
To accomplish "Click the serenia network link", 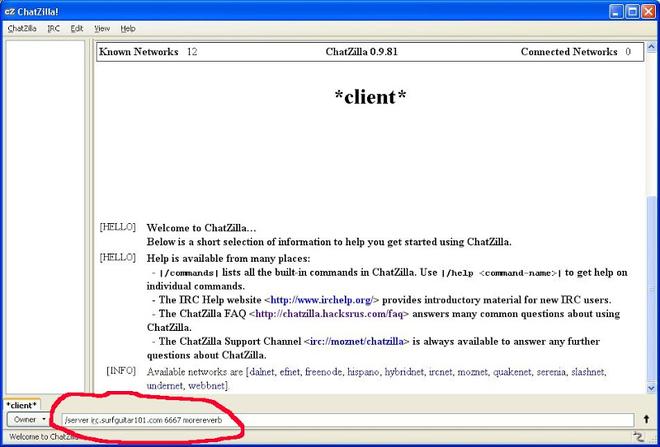I will [551, 372].
